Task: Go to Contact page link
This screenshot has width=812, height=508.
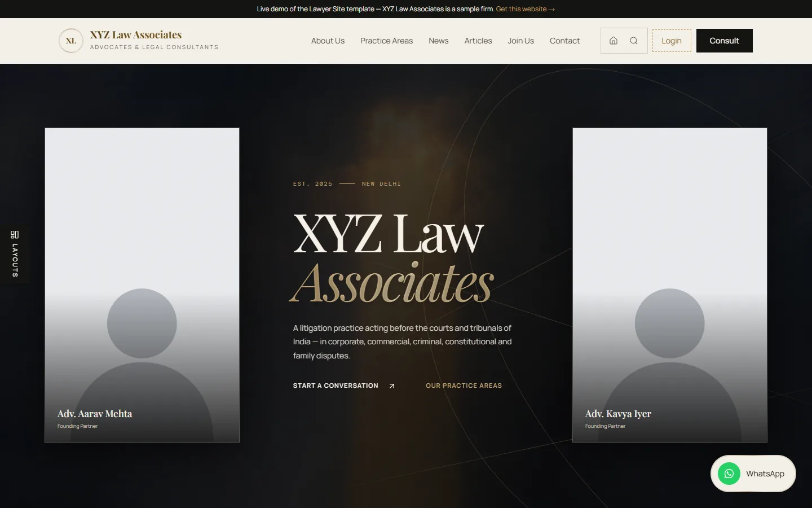Action: click(x=564, y=41)
